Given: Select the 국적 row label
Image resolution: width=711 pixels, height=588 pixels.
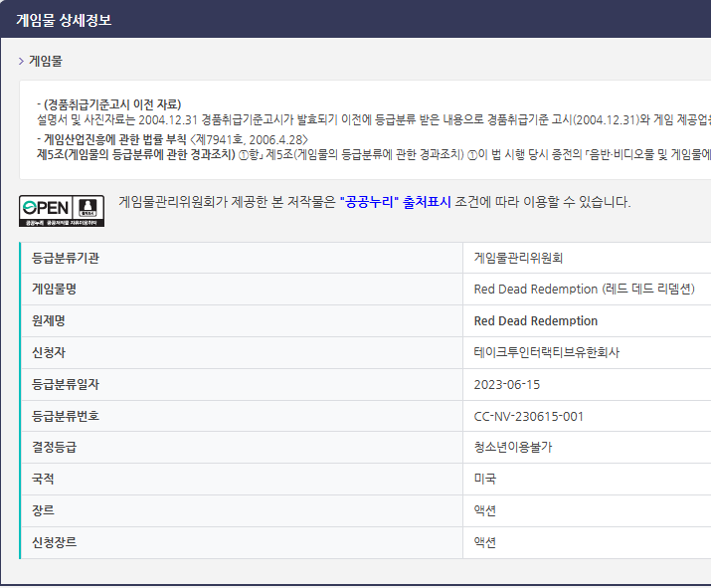Looking at the screenshot, I should coord(43,480).
